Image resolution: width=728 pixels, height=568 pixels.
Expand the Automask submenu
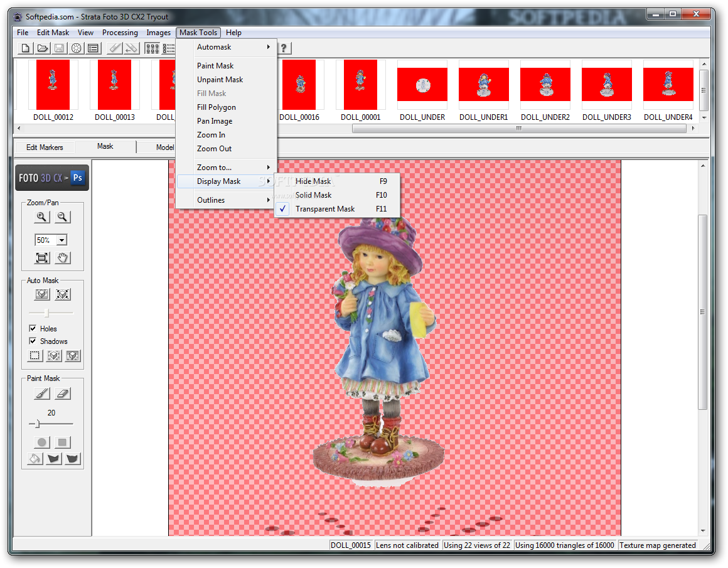tap(227, 47)
